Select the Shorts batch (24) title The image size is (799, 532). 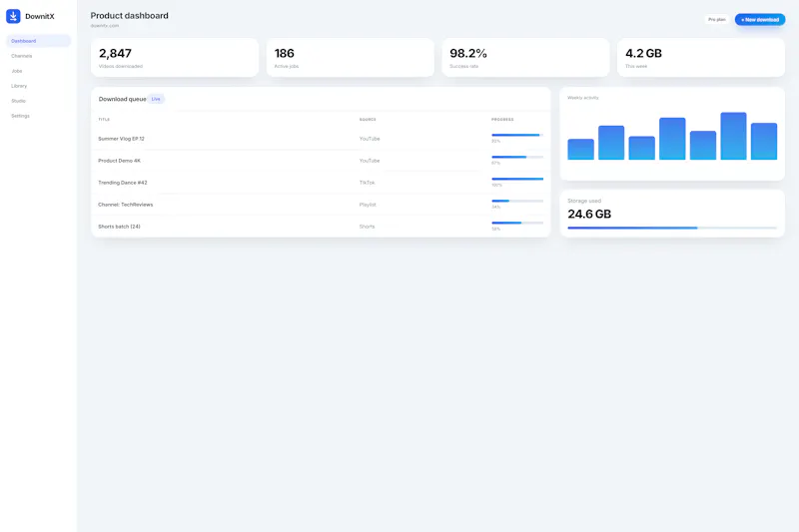119,226
